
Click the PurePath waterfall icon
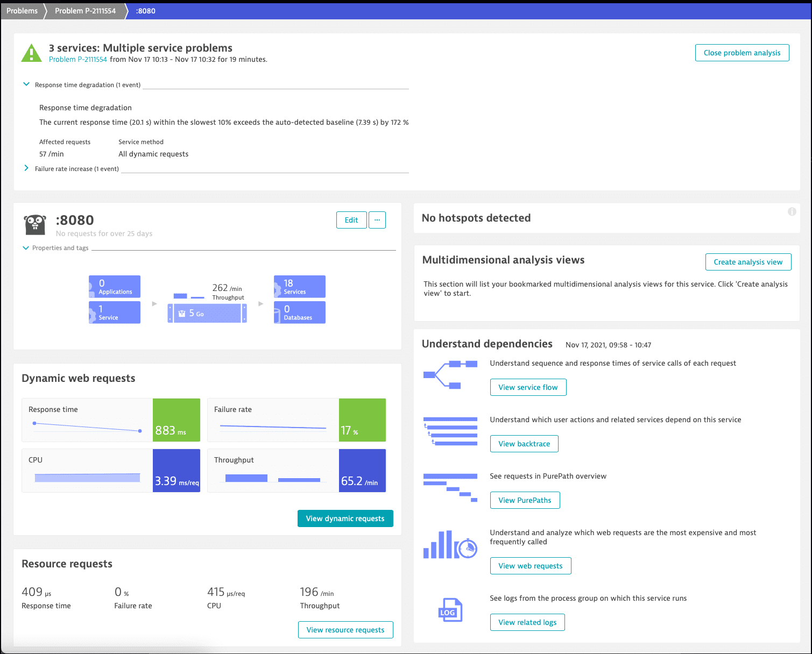(450, 488)
